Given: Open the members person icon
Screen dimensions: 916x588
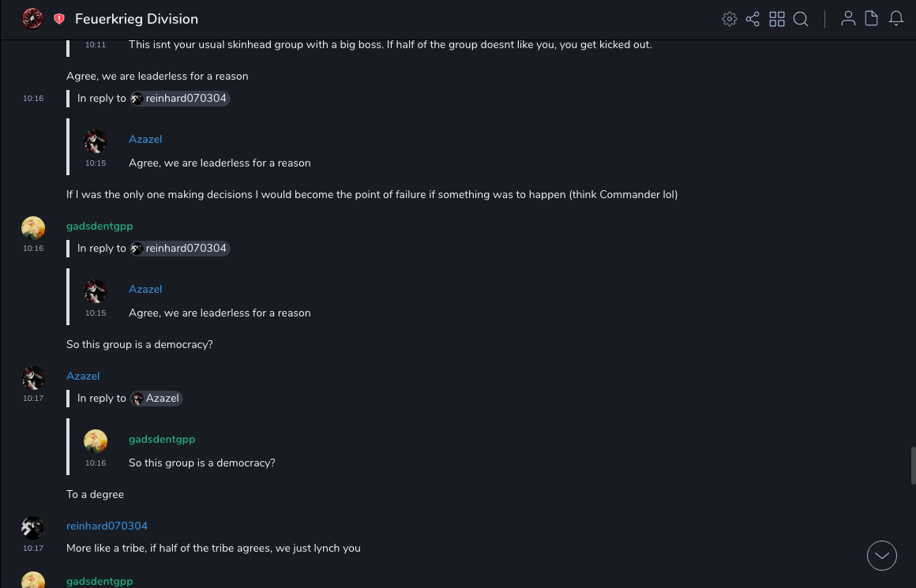Looking at the screenshot, I should coord(848,19).
